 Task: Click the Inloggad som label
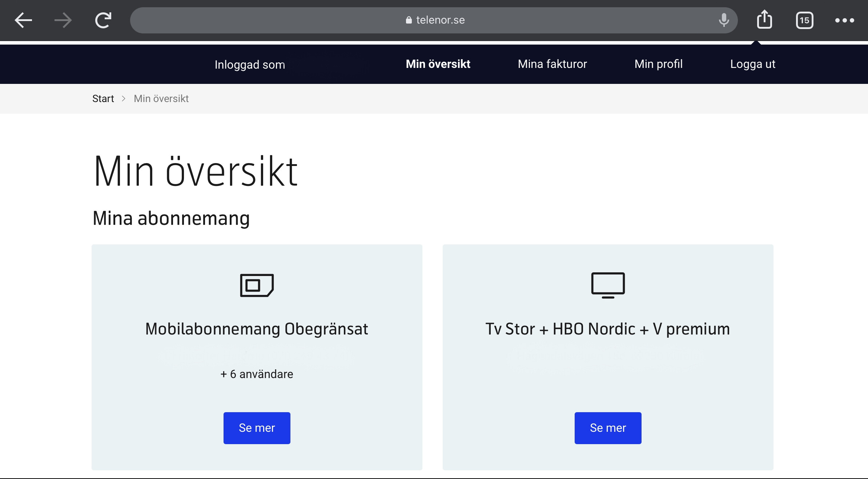point(250,65)
